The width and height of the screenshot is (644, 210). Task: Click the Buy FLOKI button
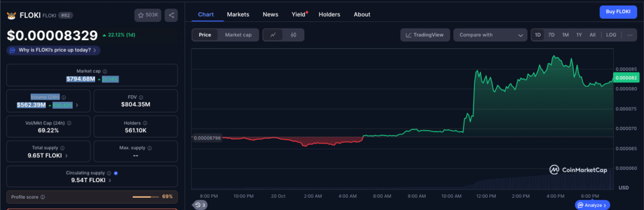[618, 11]
